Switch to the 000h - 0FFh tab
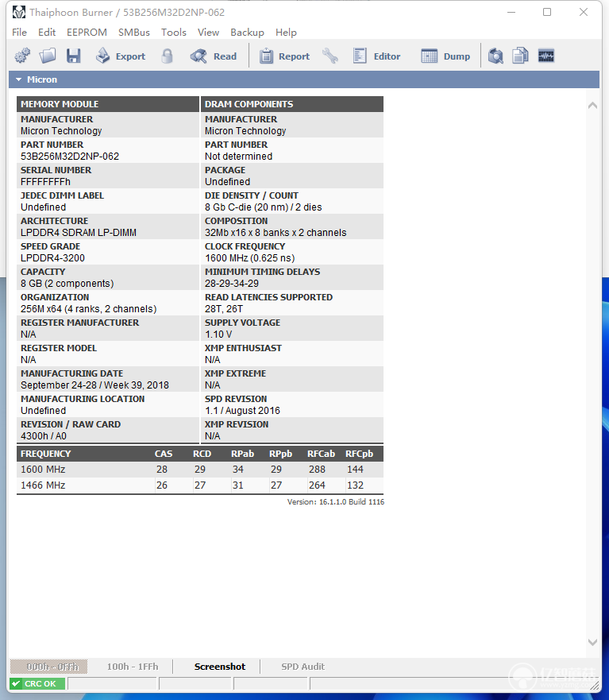Viewport: 609px width, 700px height. click(x=49, y=667)
